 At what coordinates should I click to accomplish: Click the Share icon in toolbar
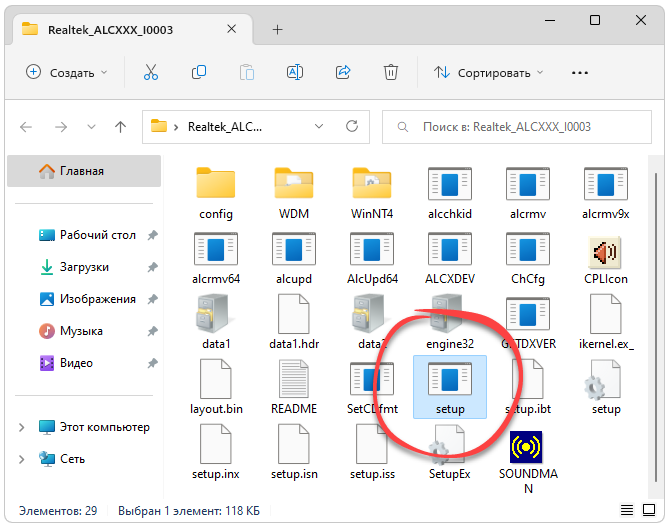click(343, 72)
